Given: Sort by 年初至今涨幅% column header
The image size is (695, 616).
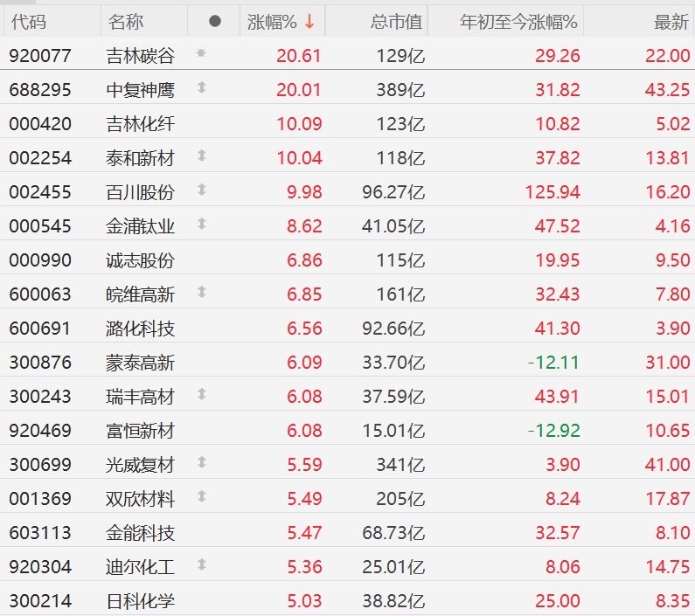Looking at the screenshot, I should [x=518, y=22].
